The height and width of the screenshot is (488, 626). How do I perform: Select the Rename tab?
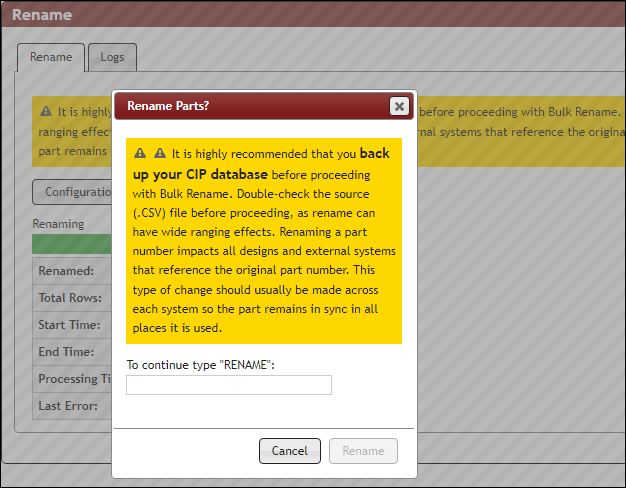[x=51, y=57]
